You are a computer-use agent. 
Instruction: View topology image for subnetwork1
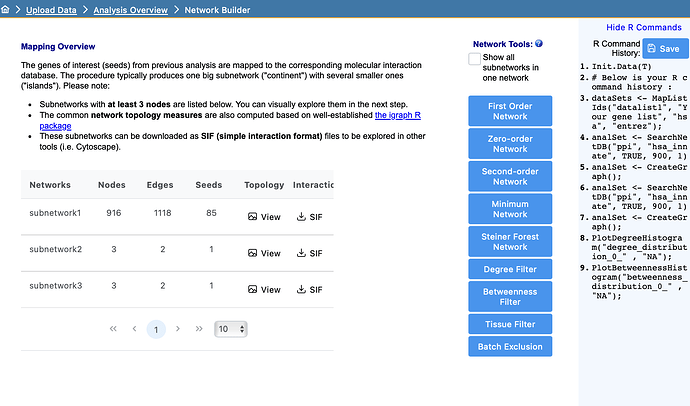pyautogui.click(x=264, y=216)
